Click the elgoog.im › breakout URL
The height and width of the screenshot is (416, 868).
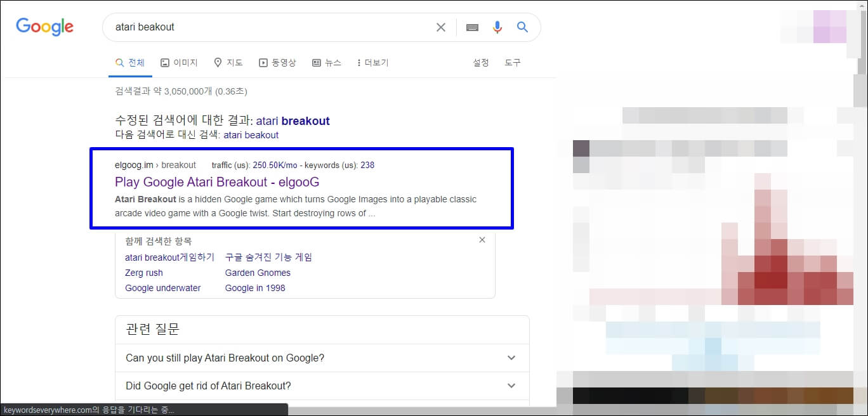155,165
